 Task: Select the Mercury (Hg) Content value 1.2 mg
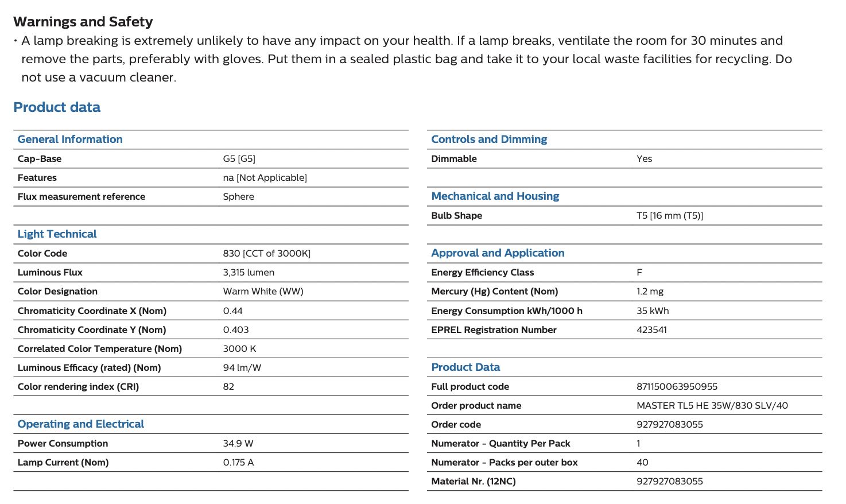(650, 292)
